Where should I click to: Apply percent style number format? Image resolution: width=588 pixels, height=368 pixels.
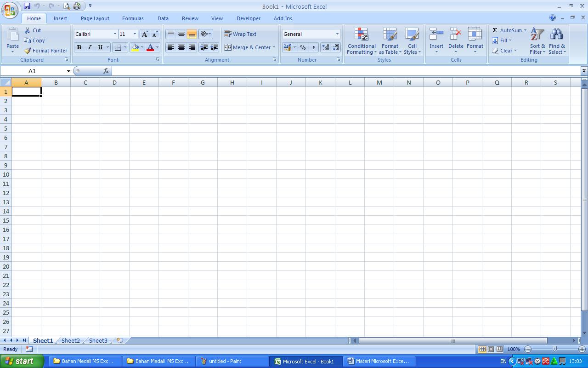[303, 47]
